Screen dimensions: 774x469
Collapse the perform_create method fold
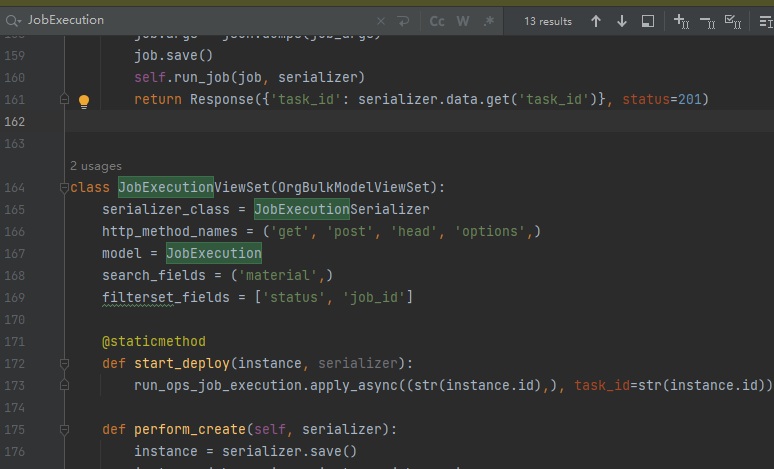tap(65, 429)
